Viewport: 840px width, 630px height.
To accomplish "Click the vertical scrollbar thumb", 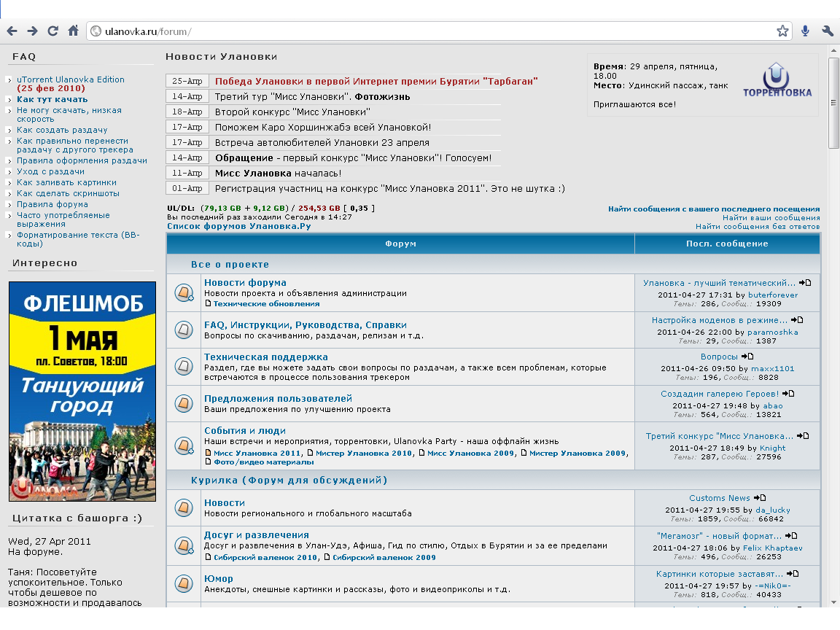I will coord(833,102).
